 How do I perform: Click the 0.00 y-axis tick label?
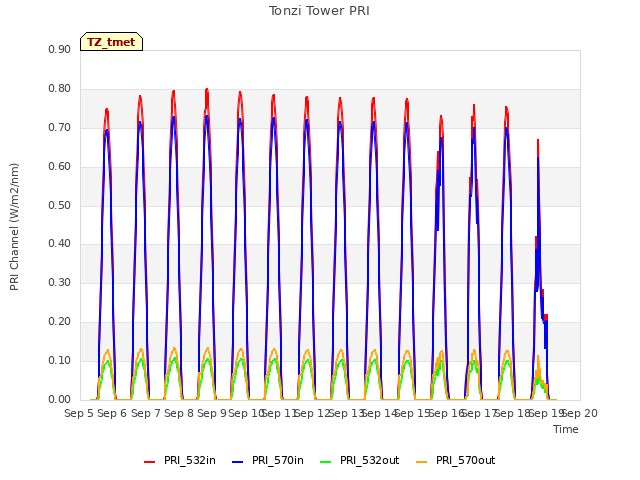pyautogui.click(x=60, y=399)
